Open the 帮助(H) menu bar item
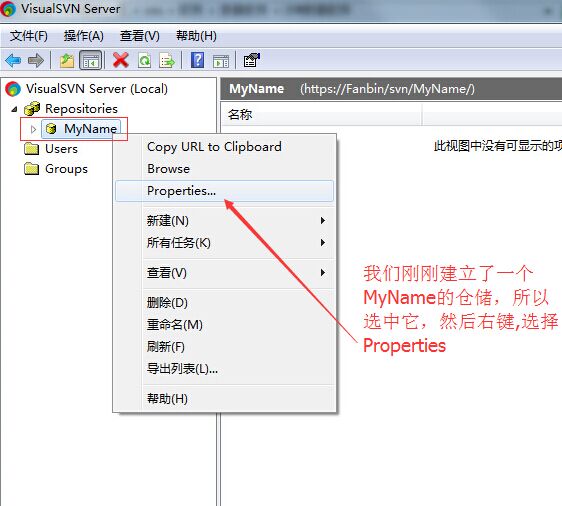This screenshot has width=562, height=506. 196,36
